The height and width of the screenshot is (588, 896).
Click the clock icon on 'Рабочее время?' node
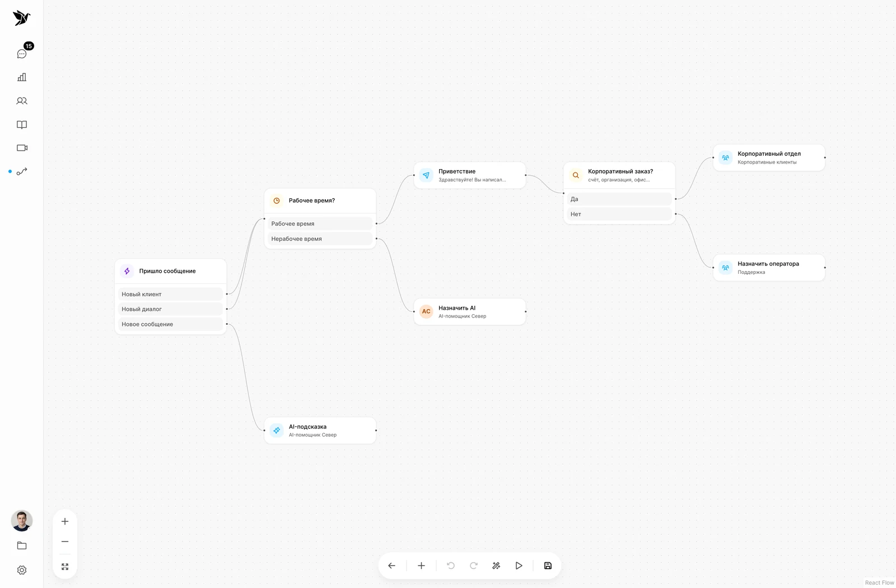(277, 200)
